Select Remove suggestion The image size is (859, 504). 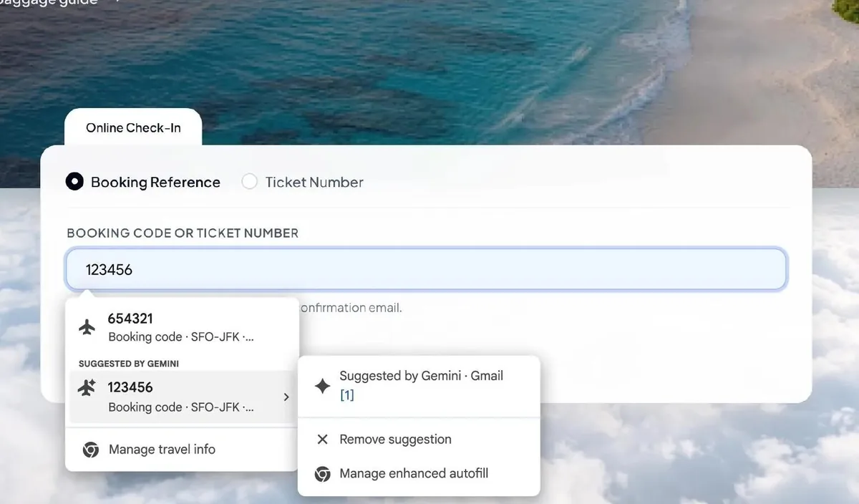coord(419,440)
